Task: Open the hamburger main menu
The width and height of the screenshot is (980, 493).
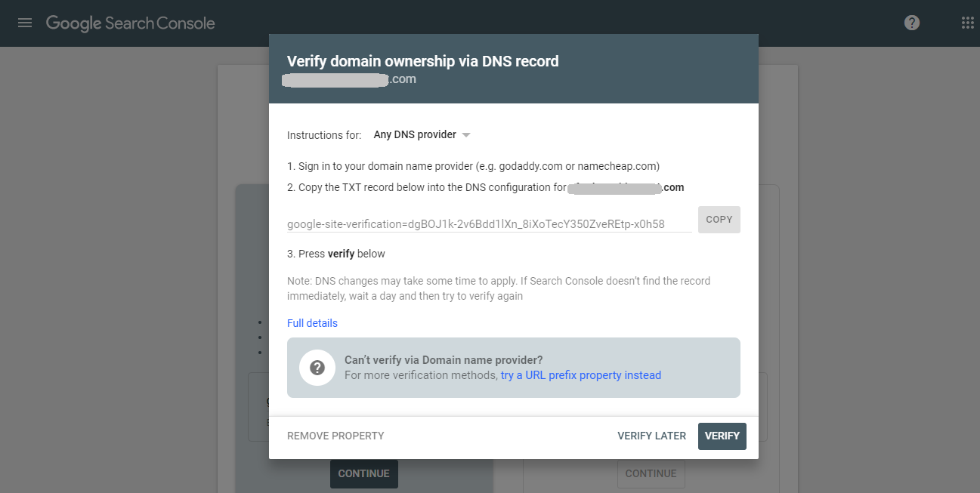Action: click(x=25, y=23)
